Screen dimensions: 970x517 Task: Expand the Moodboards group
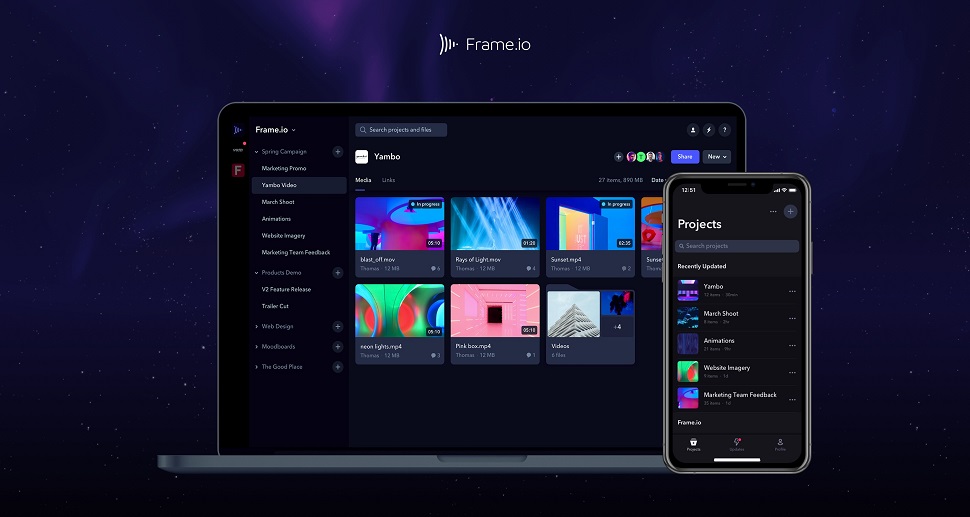click(x=257, y=347)
